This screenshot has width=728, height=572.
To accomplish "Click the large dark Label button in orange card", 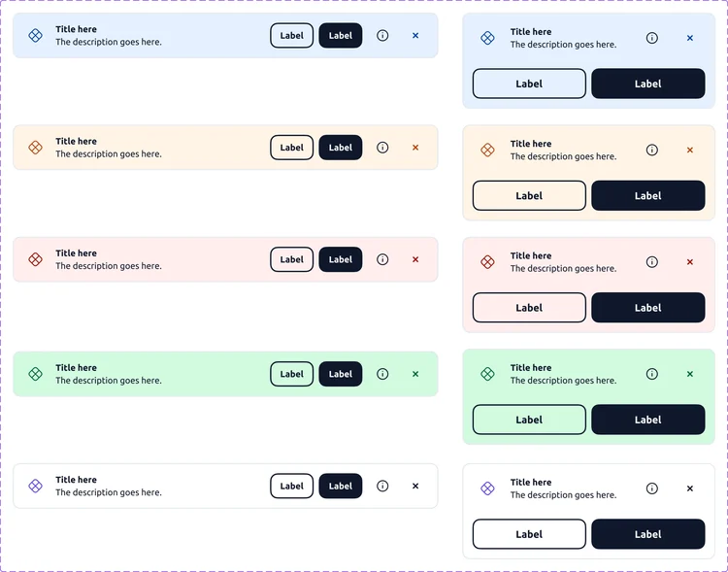I will click(648, 195).
